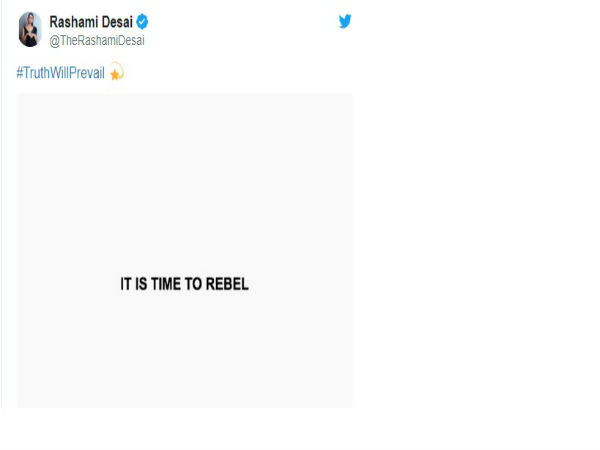Click the "IT IS TIME TO REBEL" text

click(184, 284)
